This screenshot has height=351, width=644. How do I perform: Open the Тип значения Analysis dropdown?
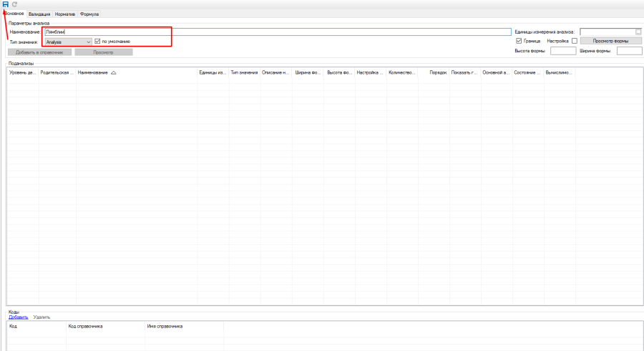[68, 42]
